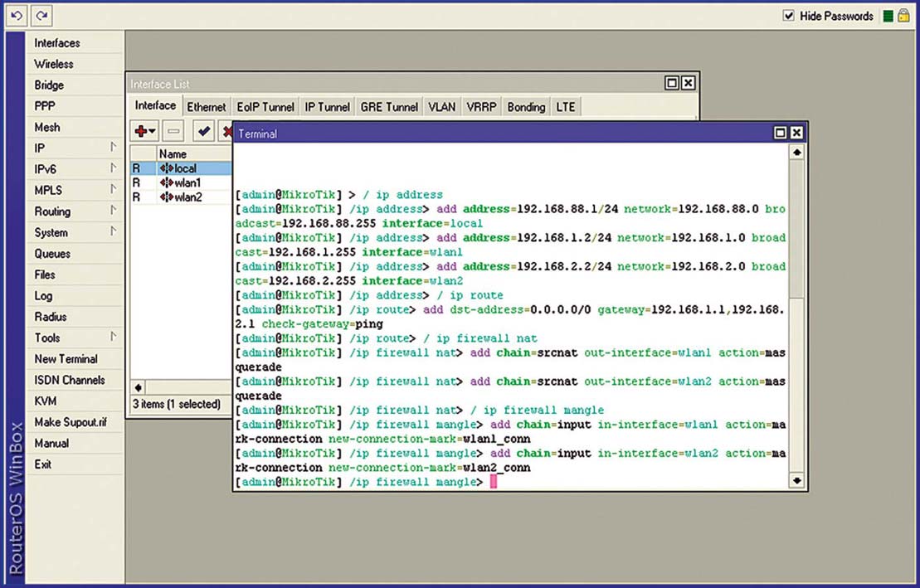Viewport: 920px width, 588px height.
Task: Switch to the VLAN tab
Action: pos(442,107)
